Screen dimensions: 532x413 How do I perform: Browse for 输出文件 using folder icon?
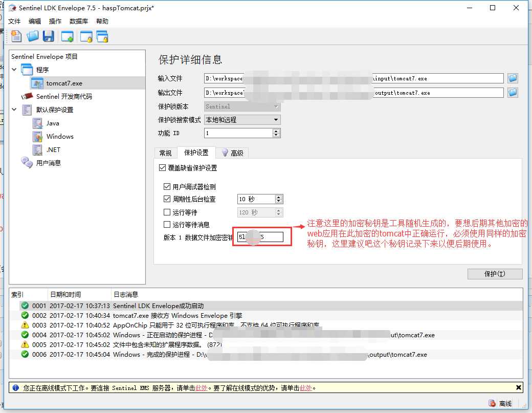(513, 93)
